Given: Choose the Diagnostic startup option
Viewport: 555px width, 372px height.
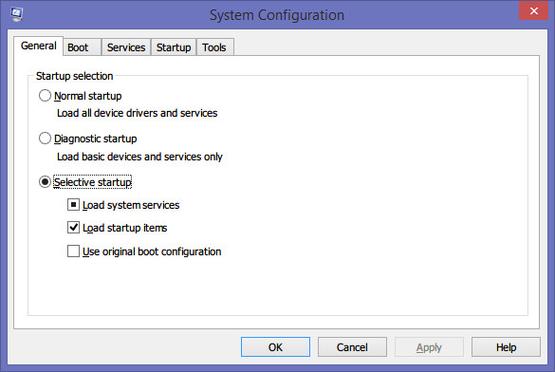Looking at the screenshot, I should click(x=45, y=138).
